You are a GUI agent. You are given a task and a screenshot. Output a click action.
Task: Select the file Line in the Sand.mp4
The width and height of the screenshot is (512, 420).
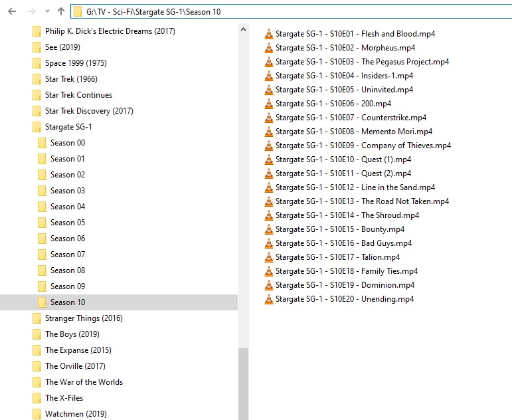[349, 187]
